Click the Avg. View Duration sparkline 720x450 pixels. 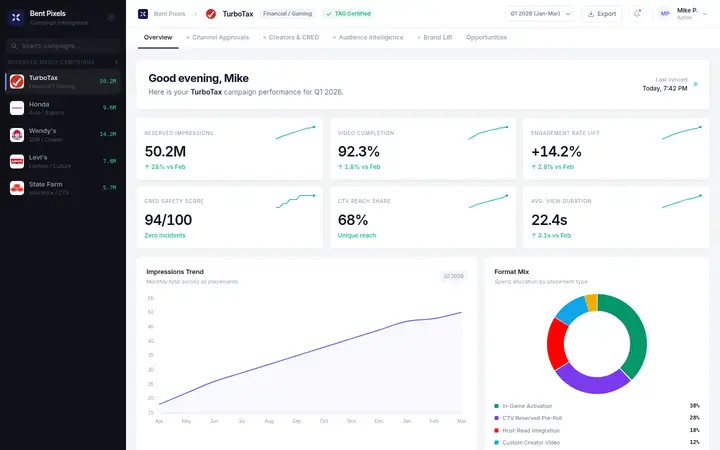click(x=681, y=201)
